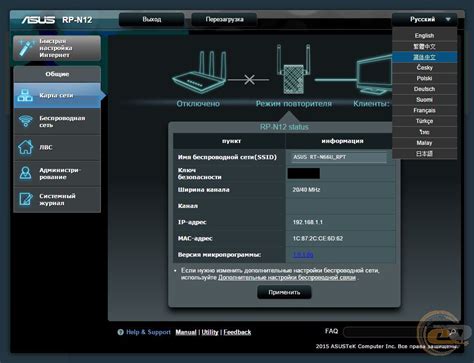Click the client monitor illustration
The height and width of the screenshot is (363, 474).
[373, 74]
